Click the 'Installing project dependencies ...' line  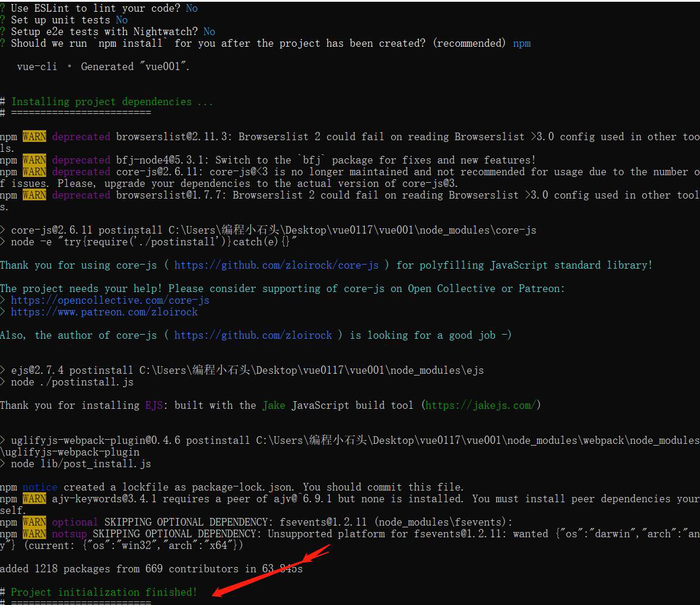112,102
